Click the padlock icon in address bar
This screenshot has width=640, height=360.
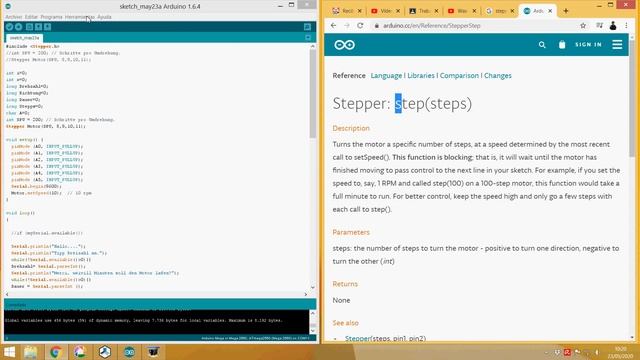(377, 26)
